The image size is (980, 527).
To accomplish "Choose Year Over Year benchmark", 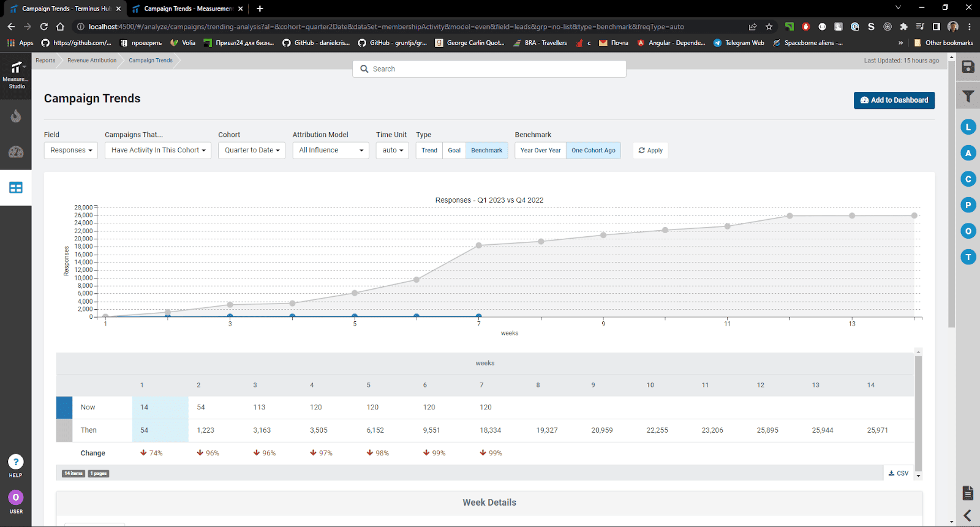I will [540, 151].
